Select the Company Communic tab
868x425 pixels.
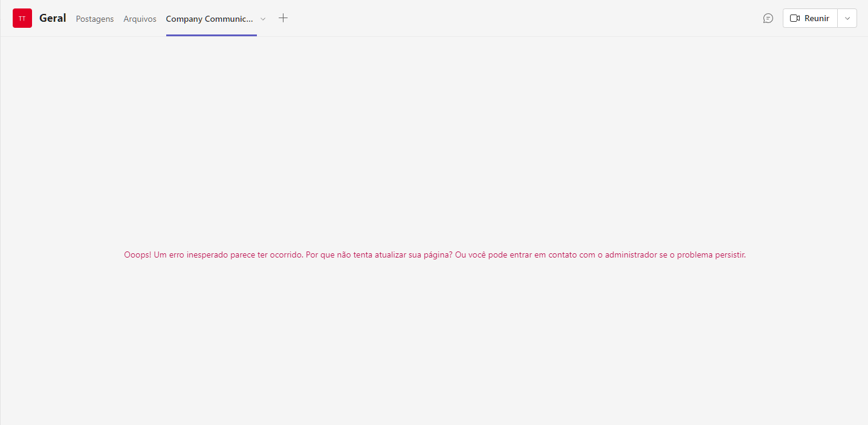209,19
